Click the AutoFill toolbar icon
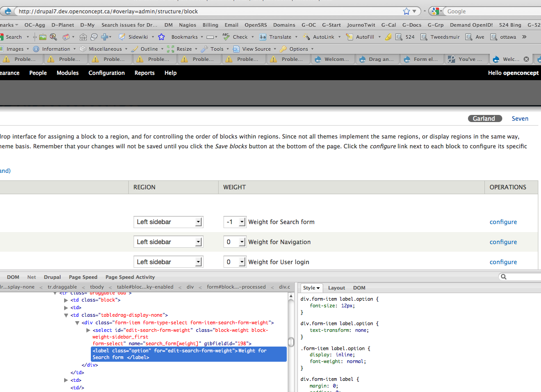 click(x=350, y=37)
